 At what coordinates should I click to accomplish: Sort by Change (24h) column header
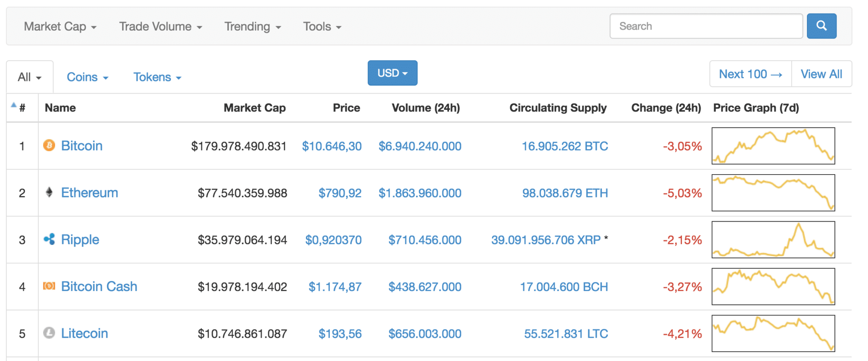point(666,108)
